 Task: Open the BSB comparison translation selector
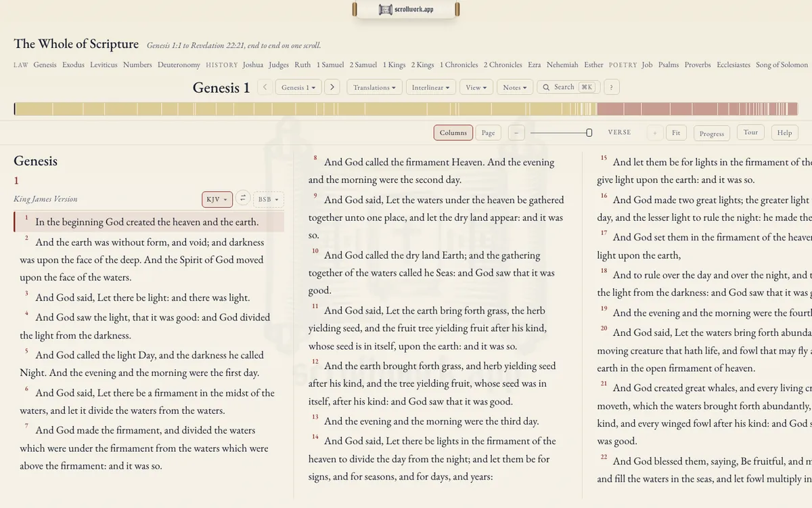(269, 199)
